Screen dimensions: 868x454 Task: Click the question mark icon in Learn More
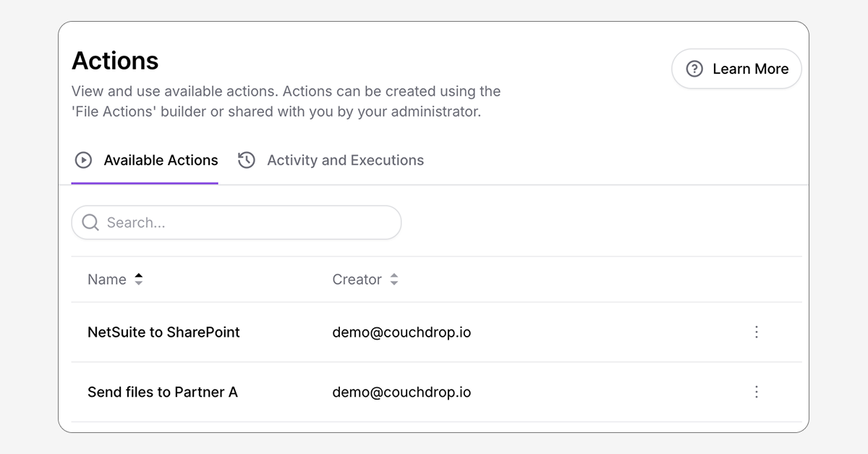694,69
